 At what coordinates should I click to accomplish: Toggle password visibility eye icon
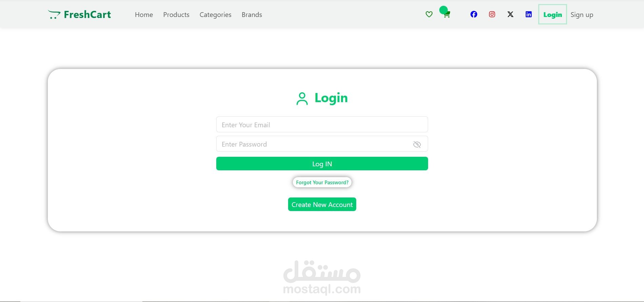[417, 145]
